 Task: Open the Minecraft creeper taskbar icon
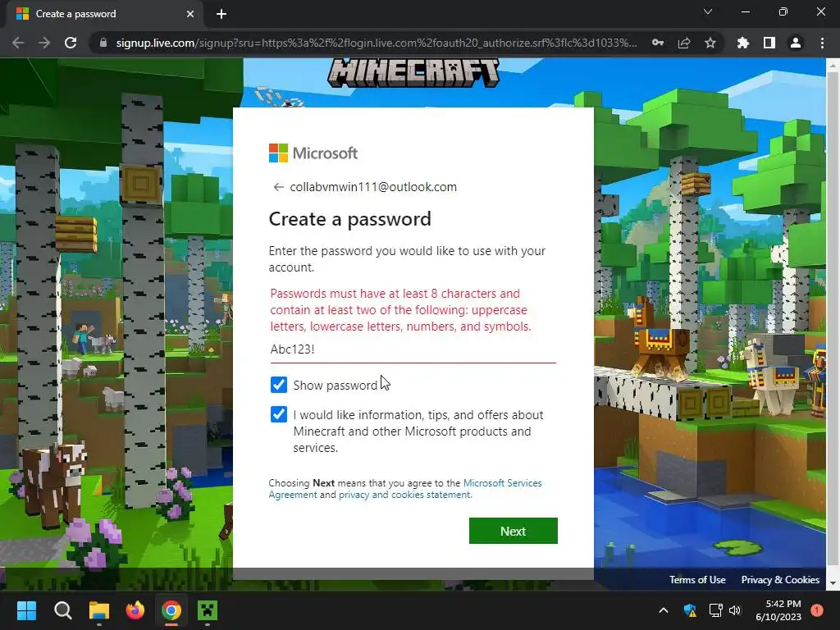coord(208,610)
